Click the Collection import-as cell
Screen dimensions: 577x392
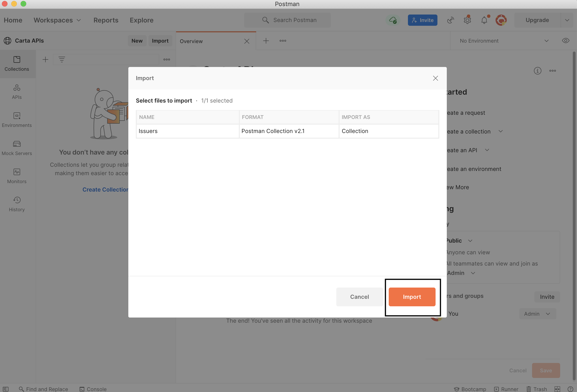[x=389, y=131]
